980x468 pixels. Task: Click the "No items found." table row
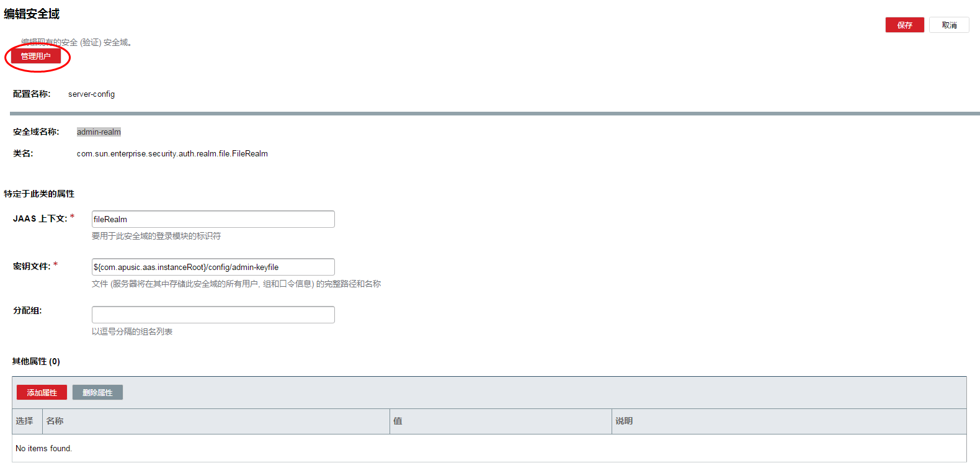(44, 448)
